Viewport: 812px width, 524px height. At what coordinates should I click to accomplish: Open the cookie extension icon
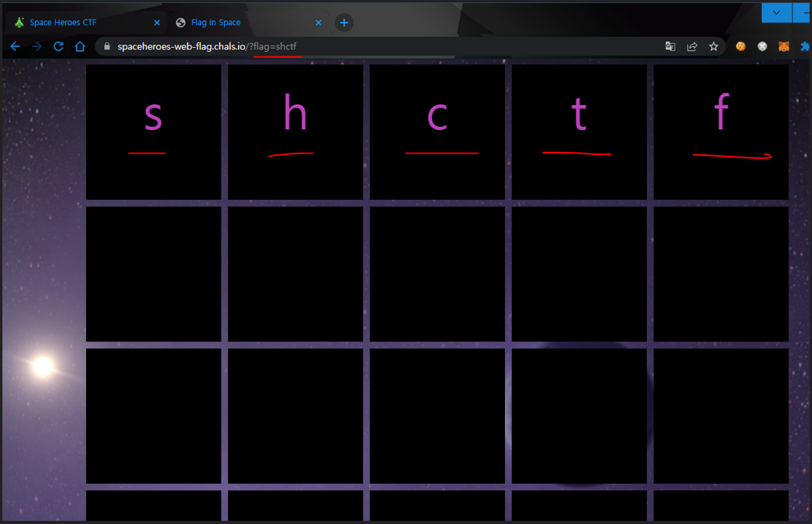pos(741,46)
